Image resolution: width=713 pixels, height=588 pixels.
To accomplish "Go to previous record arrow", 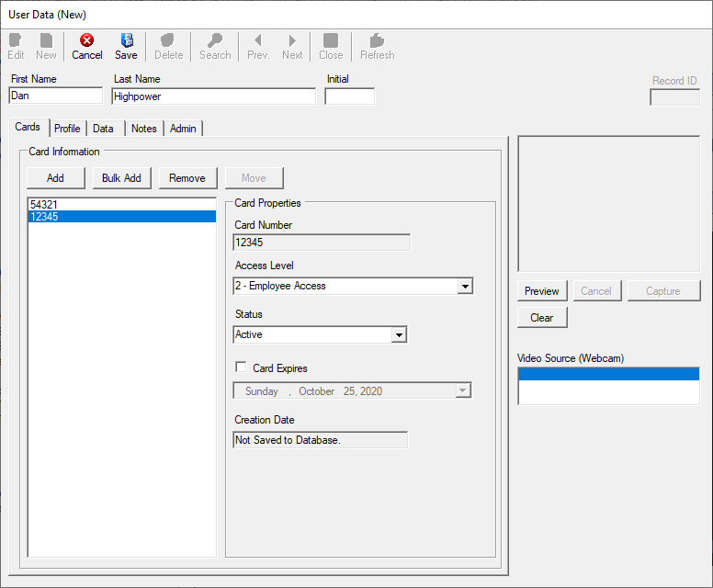I will tap(258, 46).
